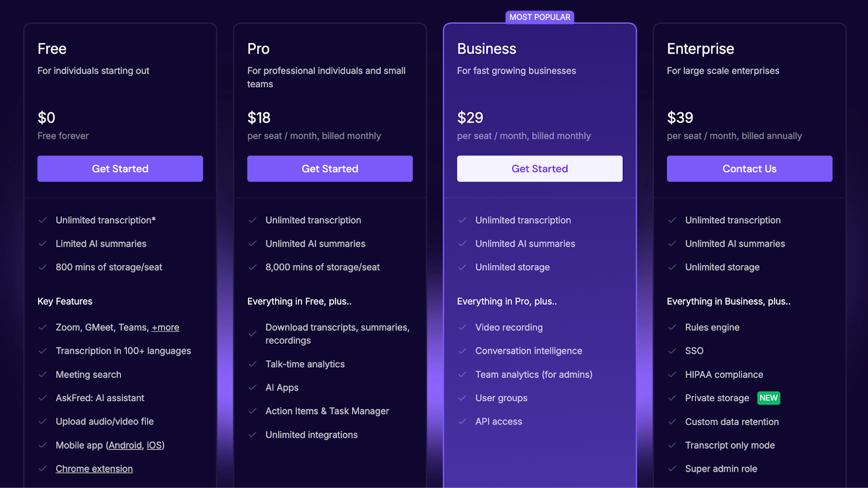This screenshot has height=488, width=868.
Task: Click the $29 Business price text
Action: tap(470, 118)
